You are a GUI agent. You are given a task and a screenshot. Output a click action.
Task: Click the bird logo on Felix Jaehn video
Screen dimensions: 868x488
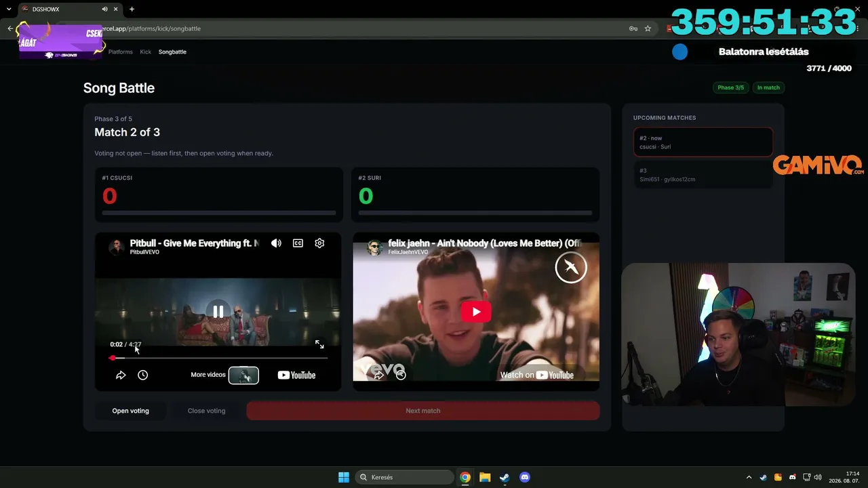pos(571,268)
